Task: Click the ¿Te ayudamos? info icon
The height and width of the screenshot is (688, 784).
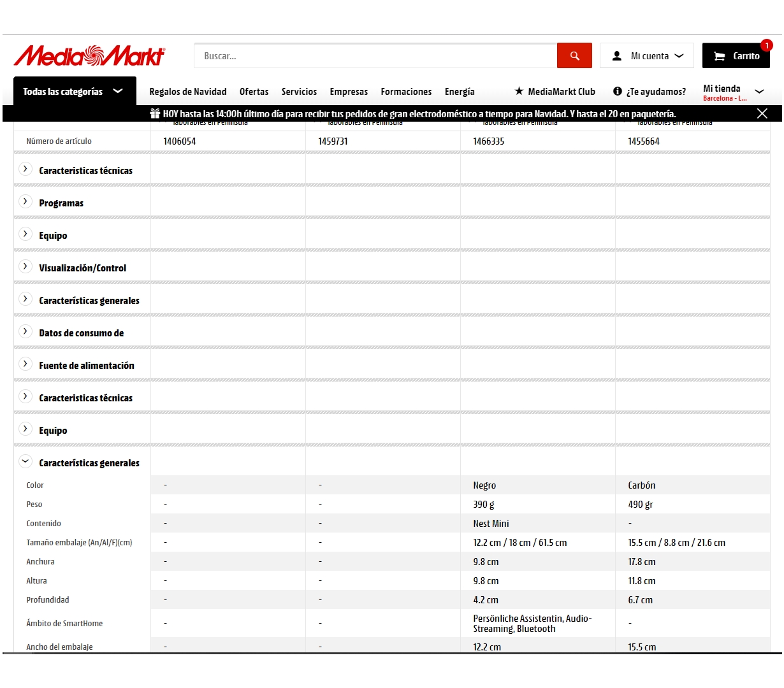Action: tap(617, 91)
